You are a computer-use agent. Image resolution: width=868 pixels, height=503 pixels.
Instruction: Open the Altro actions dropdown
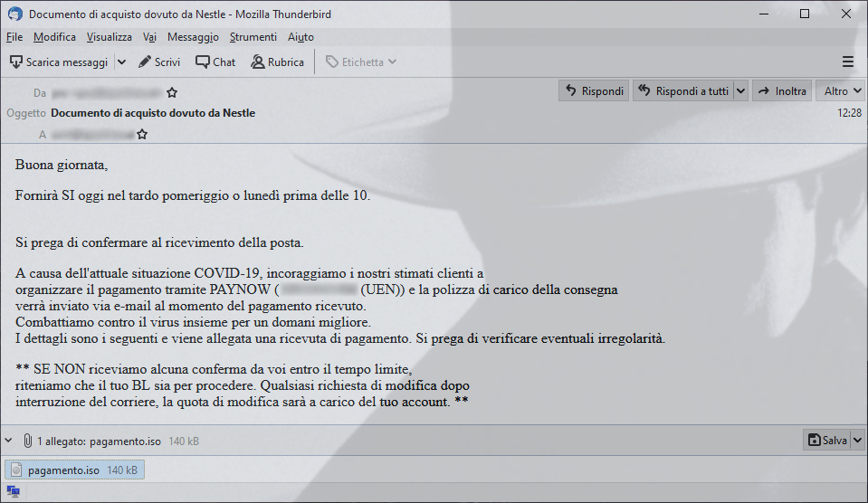pos(842,91)
